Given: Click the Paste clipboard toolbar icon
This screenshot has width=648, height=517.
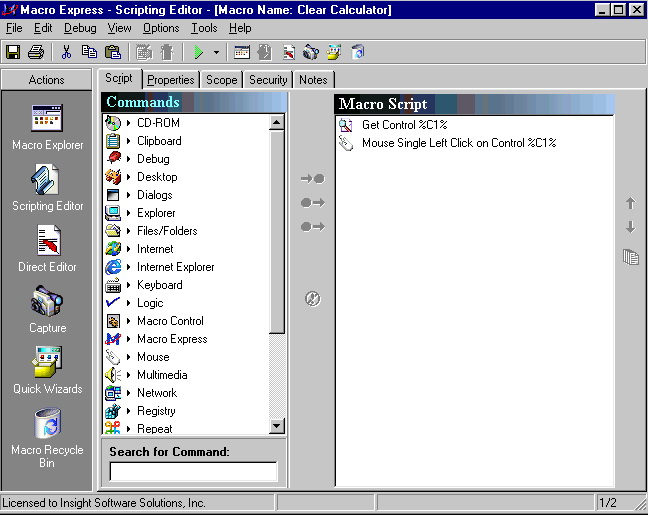Looking at the screenshot, I should pyautogui.click(x=112, y=52).
